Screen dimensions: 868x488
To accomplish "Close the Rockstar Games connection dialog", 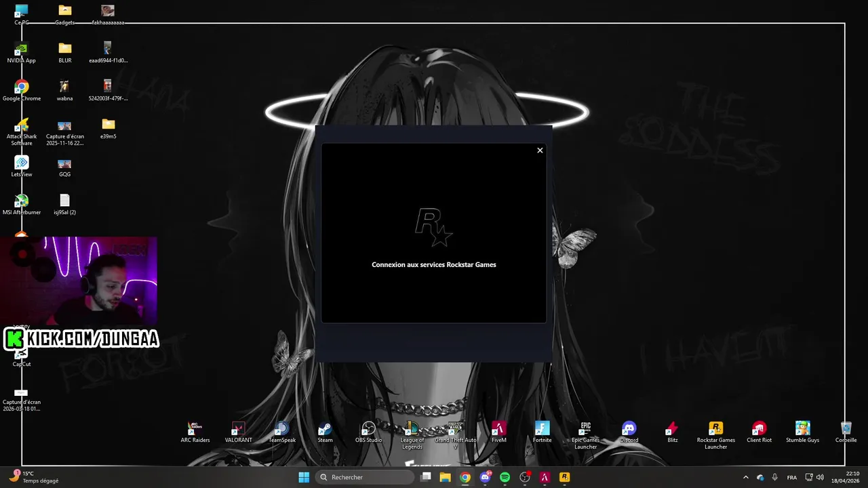I will pos(540,150).
